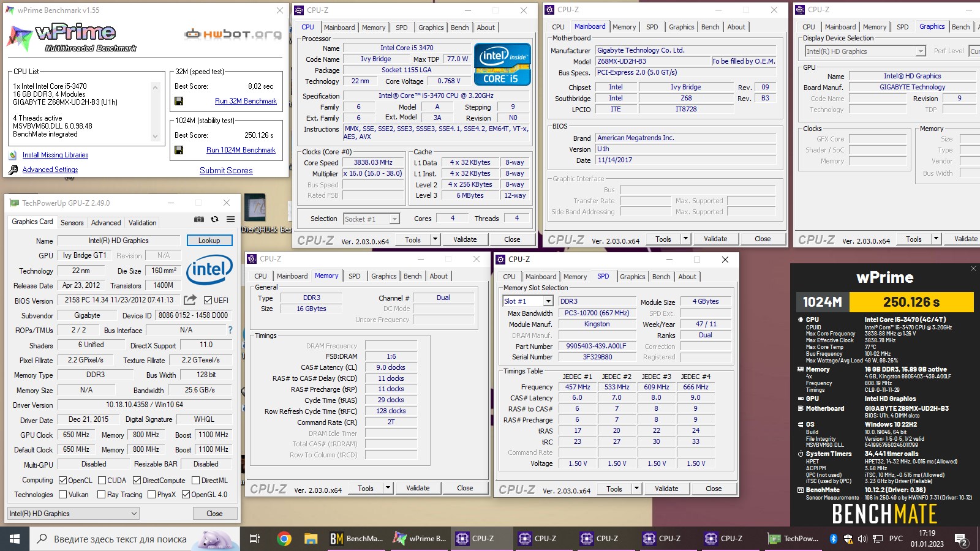Screen dimensions: 980x551
Task: Click the Intel Core i5 logo in CPU-Z
Action: [x=502, y=64]
